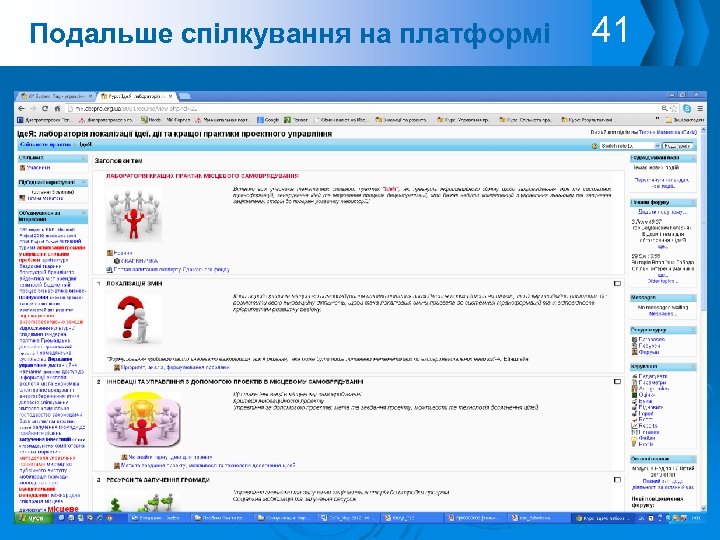Viewport: 720px width, 540px height.
Task: Click the page vertical scrollbar down arrow
Action: click(703, 508)
